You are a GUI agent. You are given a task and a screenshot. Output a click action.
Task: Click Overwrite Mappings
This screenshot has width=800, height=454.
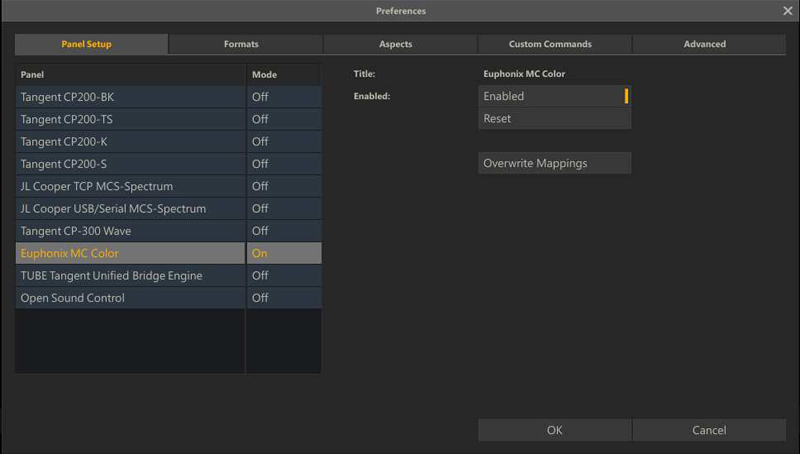[x=554, y=163]
